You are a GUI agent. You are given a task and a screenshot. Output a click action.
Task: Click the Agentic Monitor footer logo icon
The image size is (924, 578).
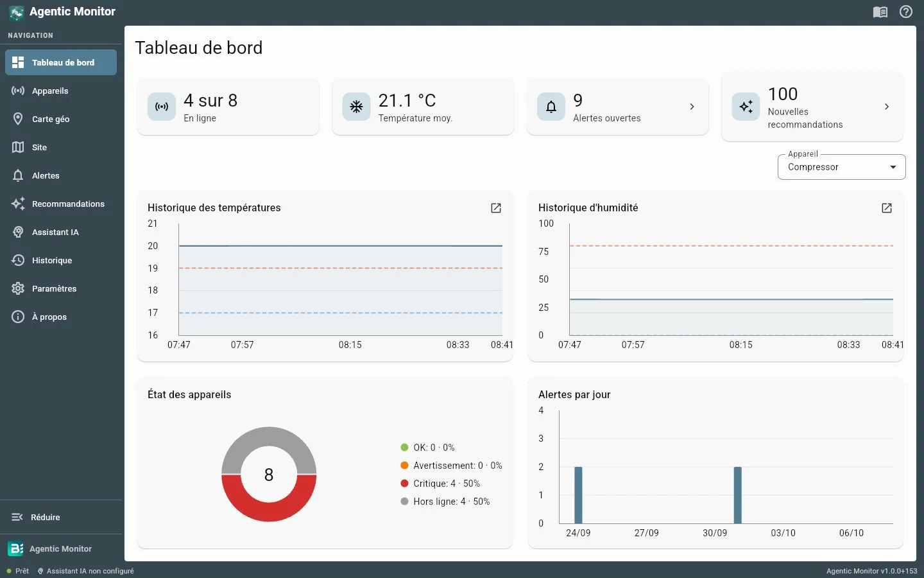click(x=15, y=548)
